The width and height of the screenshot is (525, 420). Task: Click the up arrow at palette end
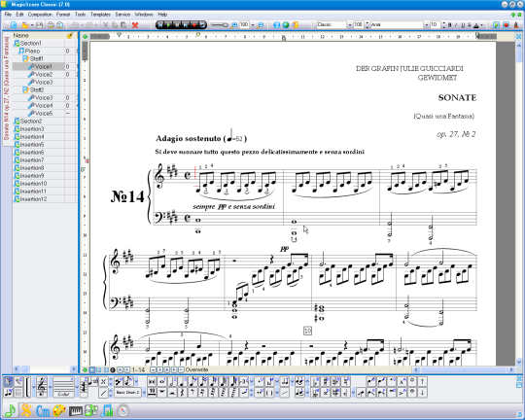[x=423, y=381]
